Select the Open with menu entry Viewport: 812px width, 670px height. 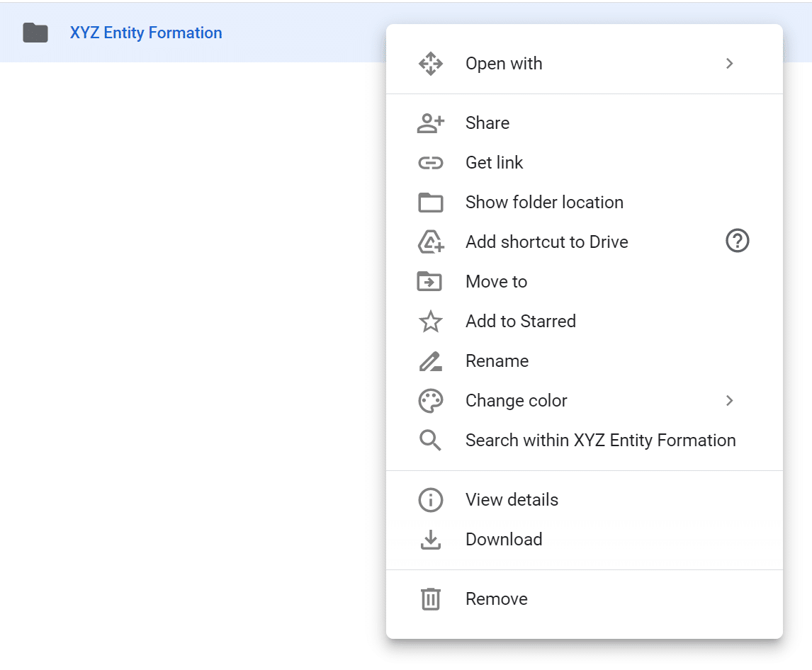584,64
